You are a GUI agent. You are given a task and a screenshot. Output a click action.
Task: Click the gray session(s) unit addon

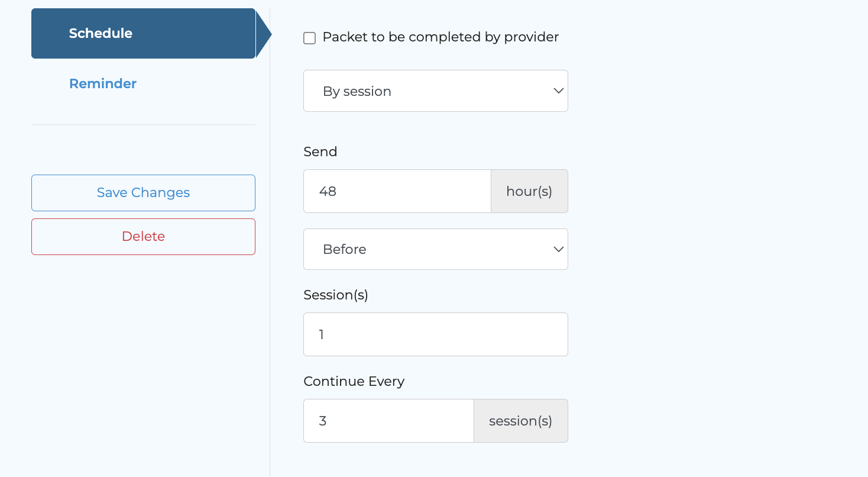click(520, 421)
